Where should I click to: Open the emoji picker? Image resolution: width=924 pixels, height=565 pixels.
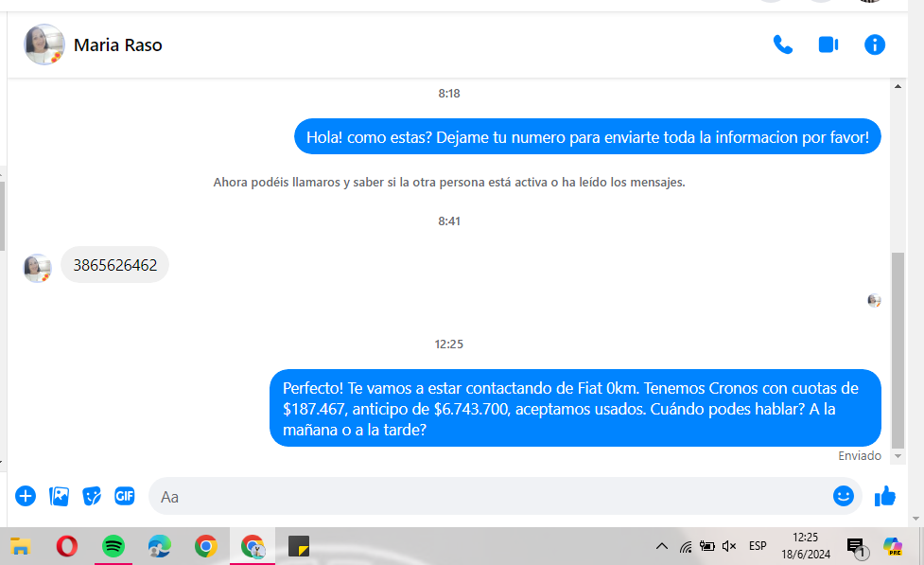(x=844, y=496)
